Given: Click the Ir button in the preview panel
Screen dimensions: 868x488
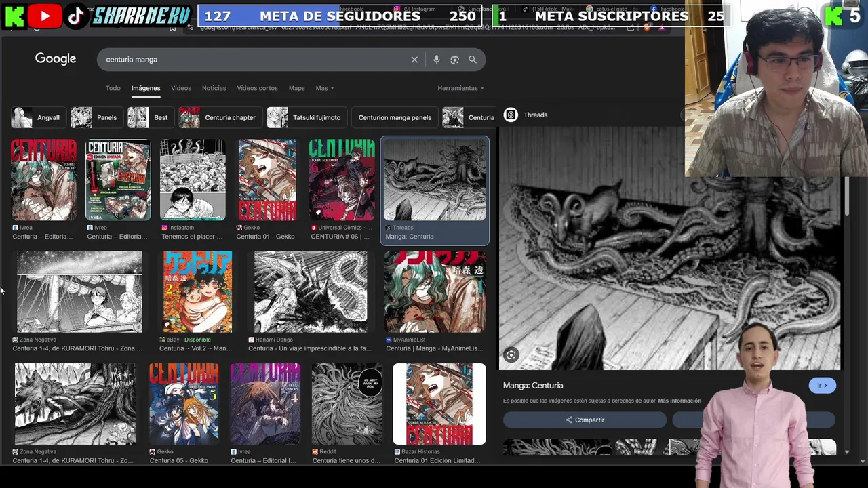Looking at the screenshot, I should click(x=822, y=386).
